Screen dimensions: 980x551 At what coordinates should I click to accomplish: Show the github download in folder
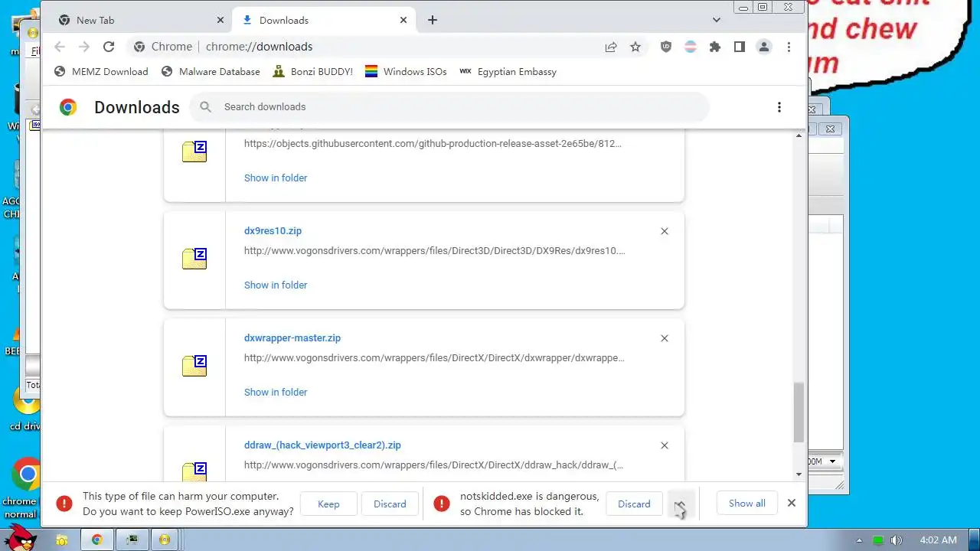pos(276,178)
